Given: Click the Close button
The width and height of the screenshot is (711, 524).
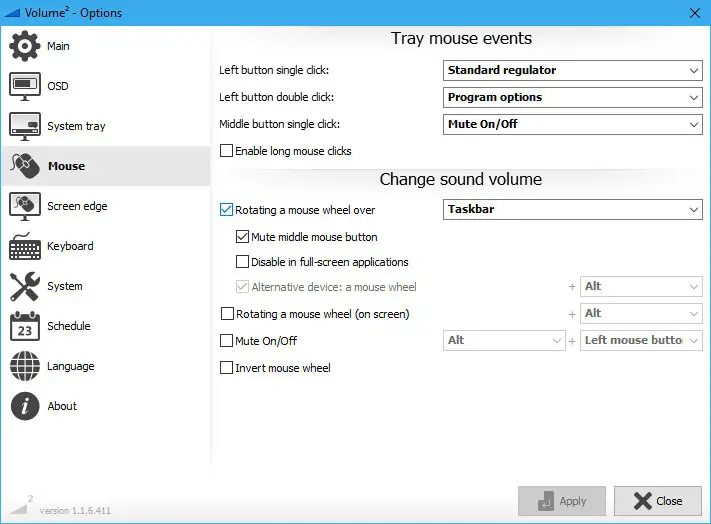Looking at the screenshot, I should tap(658, 501).
